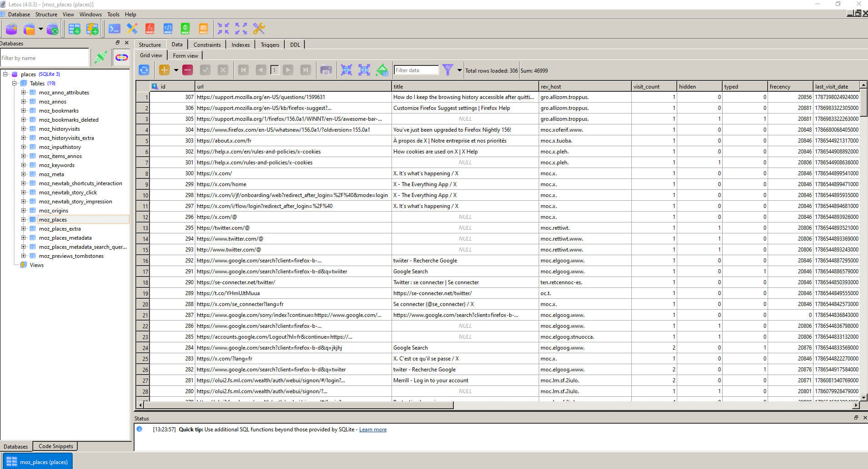Go to the next data page
The image size is (868, 469).
click(288, 70)
